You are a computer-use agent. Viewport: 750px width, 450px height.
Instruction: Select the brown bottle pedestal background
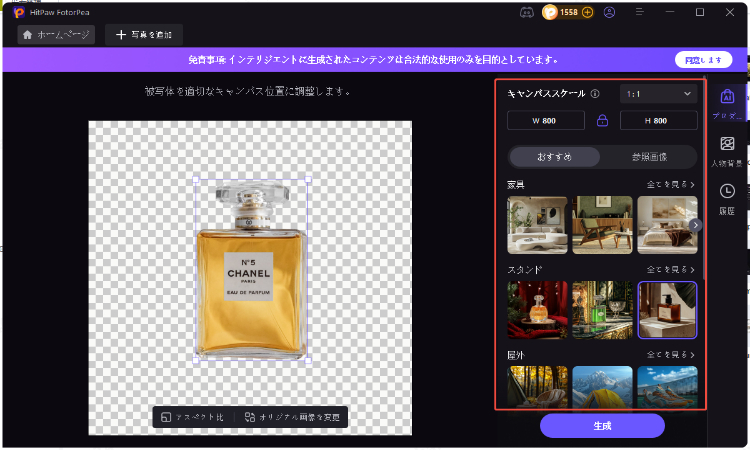[667, 310]
